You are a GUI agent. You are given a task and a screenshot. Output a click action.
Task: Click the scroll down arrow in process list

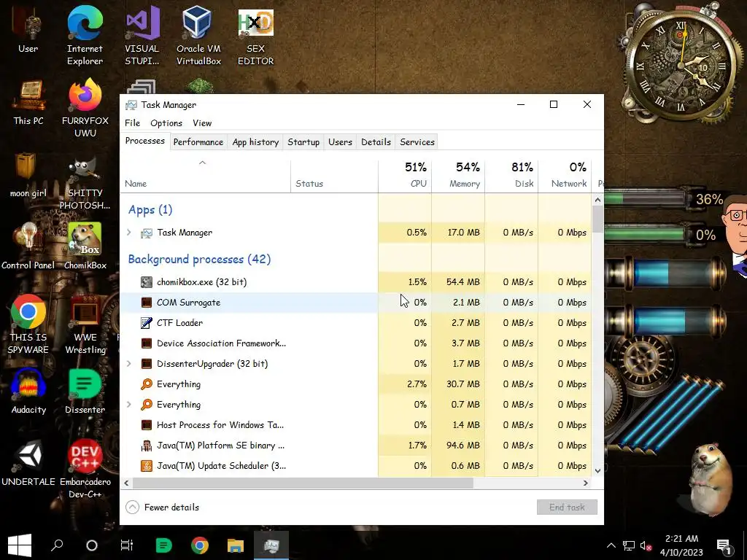click(x=597, y=470)
